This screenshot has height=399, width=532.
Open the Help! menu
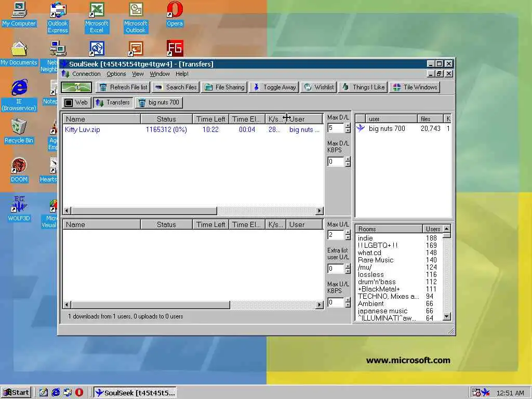(182, 74)
